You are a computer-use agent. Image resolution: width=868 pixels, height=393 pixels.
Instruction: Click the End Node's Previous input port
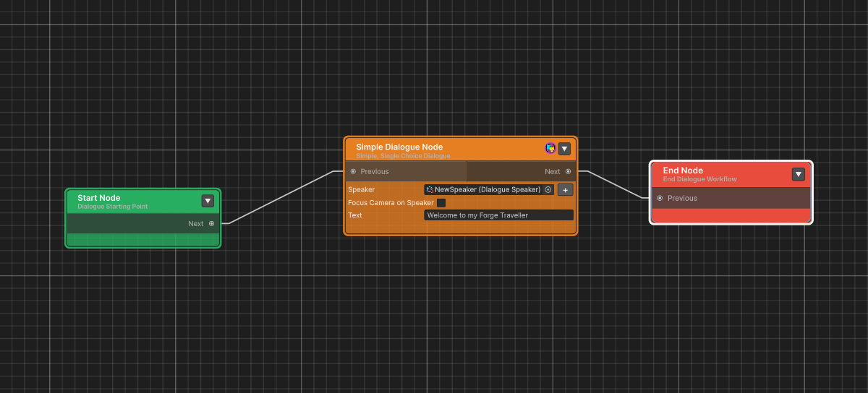660,198
